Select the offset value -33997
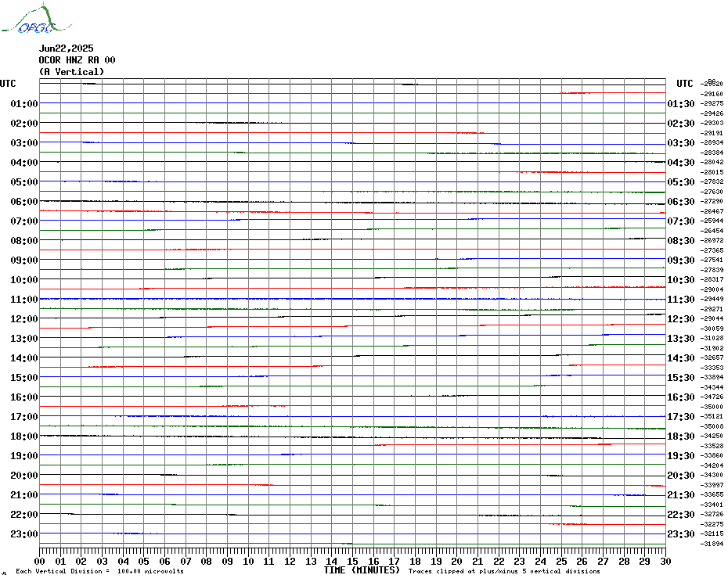The height and width of the screenshot is (582, 728). pos(712,485)
